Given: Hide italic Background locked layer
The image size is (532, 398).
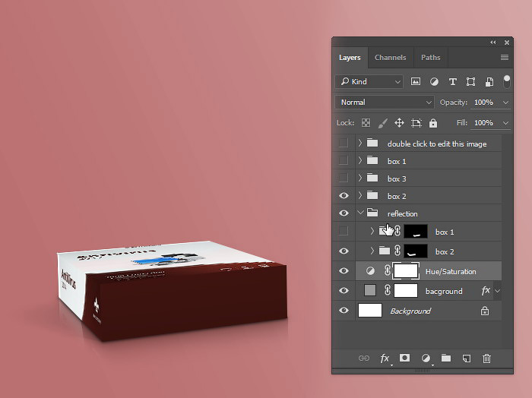Looking at the screenshot, I should [x=344, y=310].
